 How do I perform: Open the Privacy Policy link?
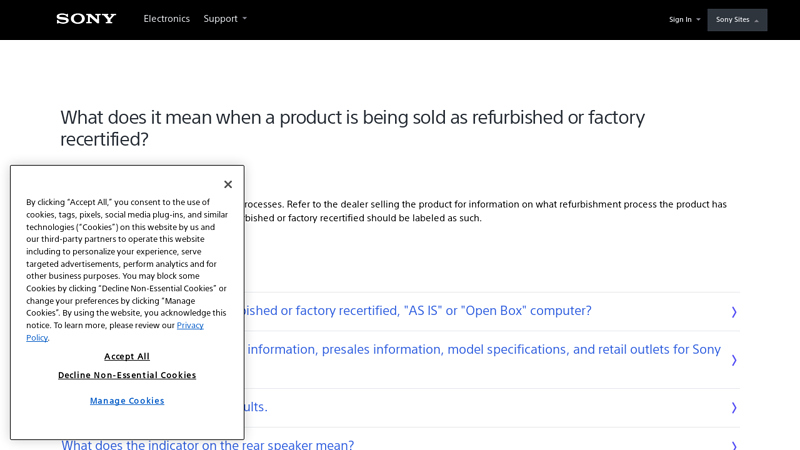point(190,326)
